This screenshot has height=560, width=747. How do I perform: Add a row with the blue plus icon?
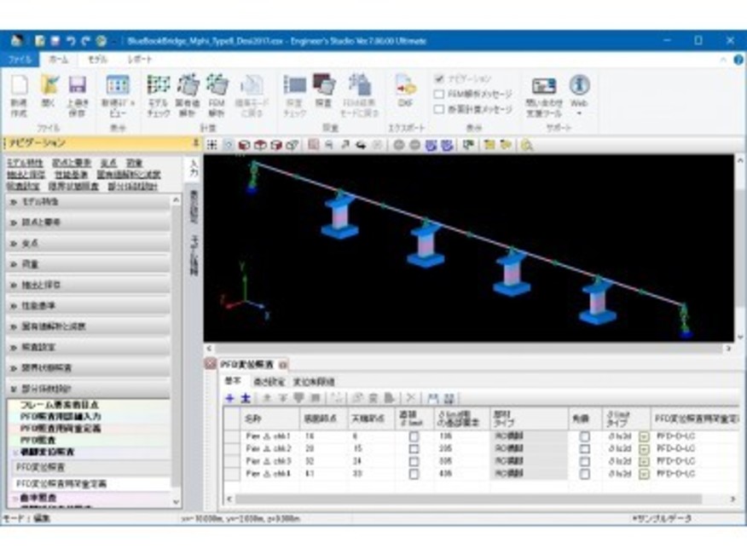229,398
